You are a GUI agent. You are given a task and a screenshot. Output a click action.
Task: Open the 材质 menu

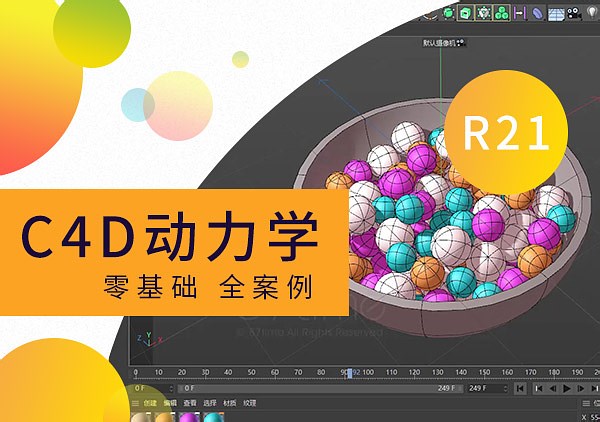230,403
